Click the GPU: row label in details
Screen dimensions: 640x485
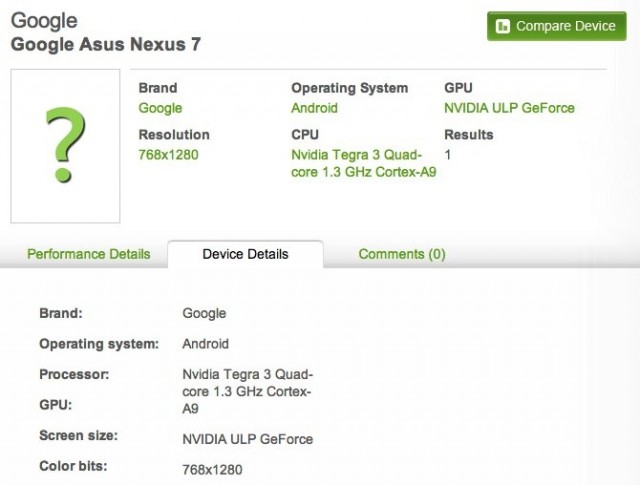[x=56, y=405]
